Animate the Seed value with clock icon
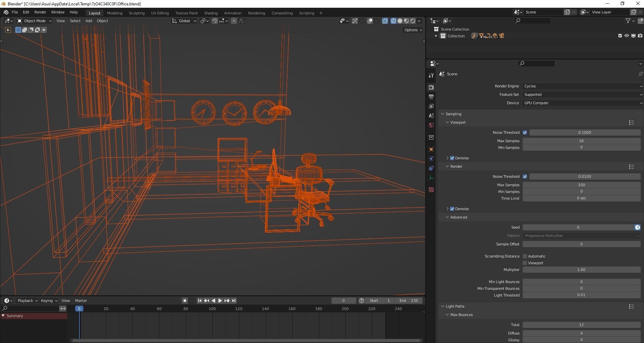Viewport: 644px width, 343px height. point(637,227)
